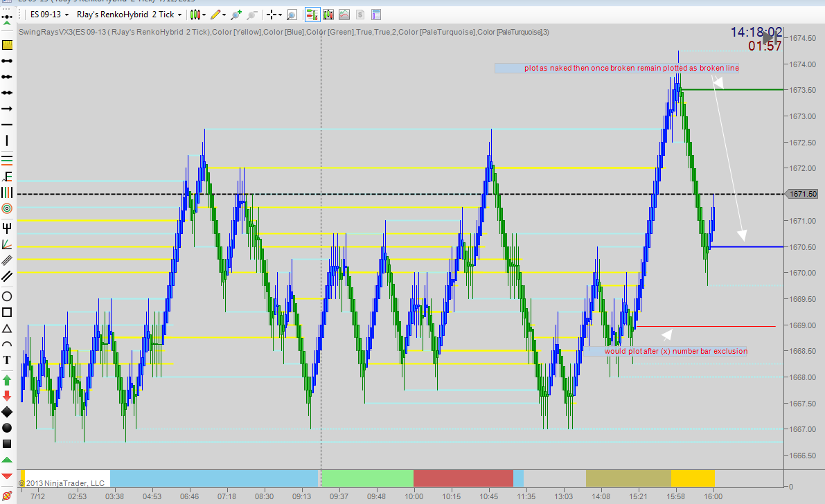Open chart Properties icon
825x504 pixels.
pyautogui.click(x=375, y=15)
